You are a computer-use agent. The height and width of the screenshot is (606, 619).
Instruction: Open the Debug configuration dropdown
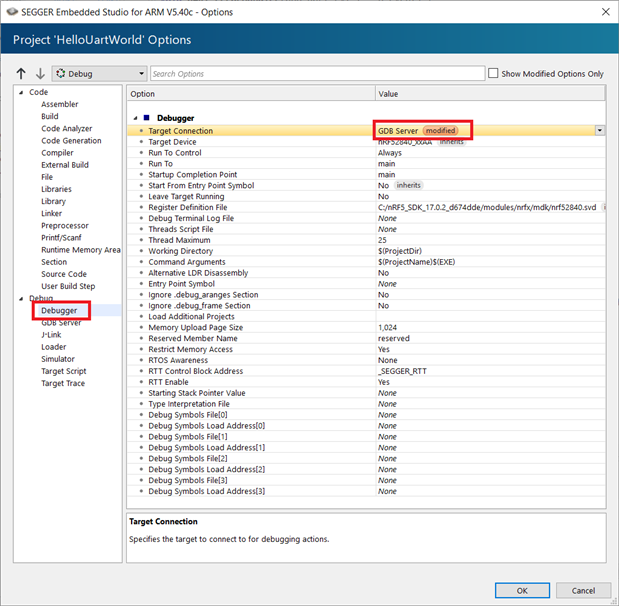coord(139,74)
